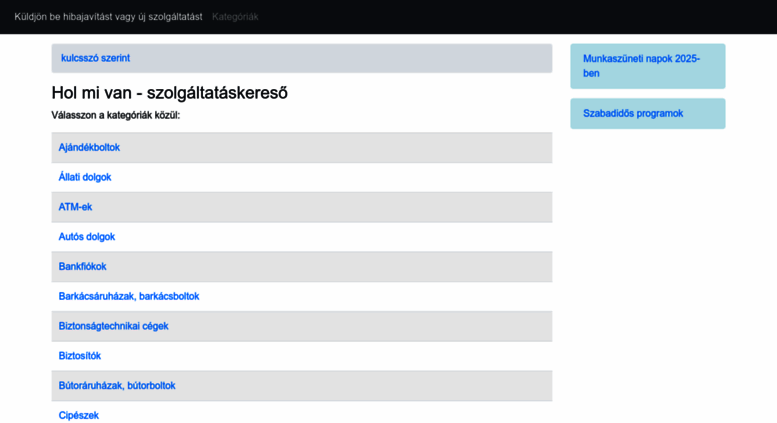Choose the Bankfiókok category

click(x=82, y=266)
